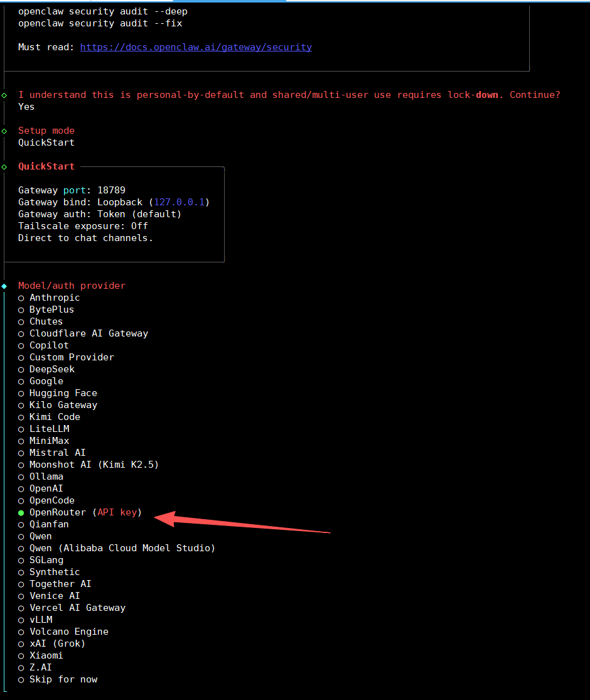Choose Hugging Face as provider
The width and height of the screenshot is (590, 700).
pyautogui.click(x=58, y=393)
